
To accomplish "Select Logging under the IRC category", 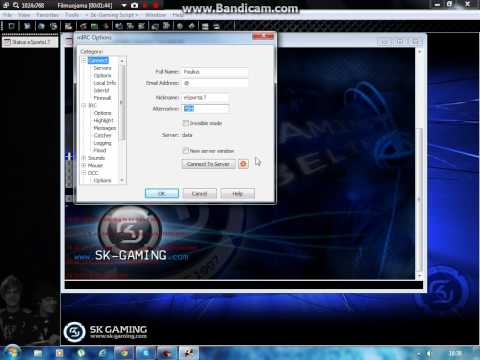I will click(x=103, y=143).
